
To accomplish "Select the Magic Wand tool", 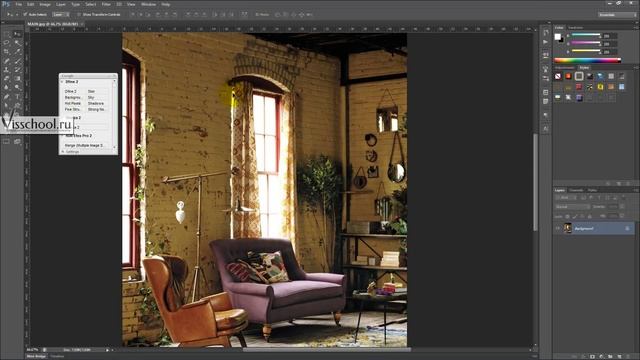I will (17, 43).
